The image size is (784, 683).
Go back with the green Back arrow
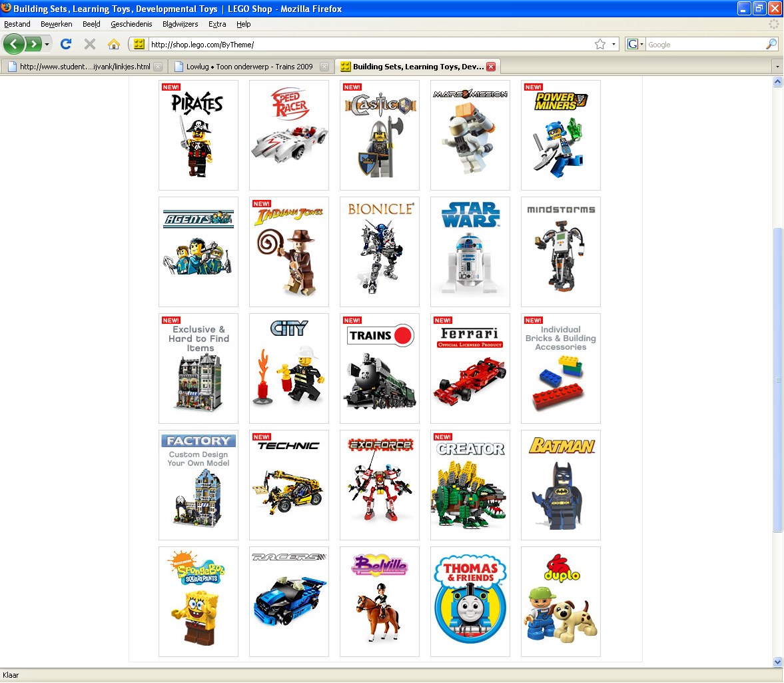(x=14, y=45)
